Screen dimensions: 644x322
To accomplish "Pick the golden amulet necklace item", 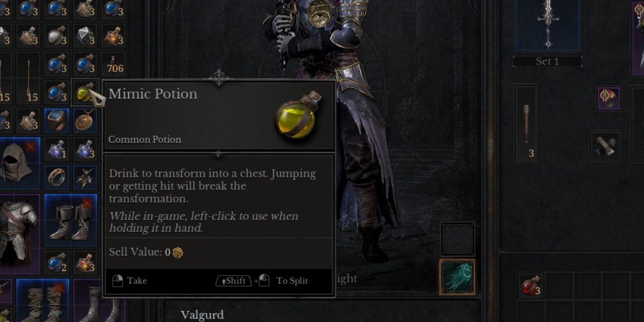I will (x=85, y=120).
